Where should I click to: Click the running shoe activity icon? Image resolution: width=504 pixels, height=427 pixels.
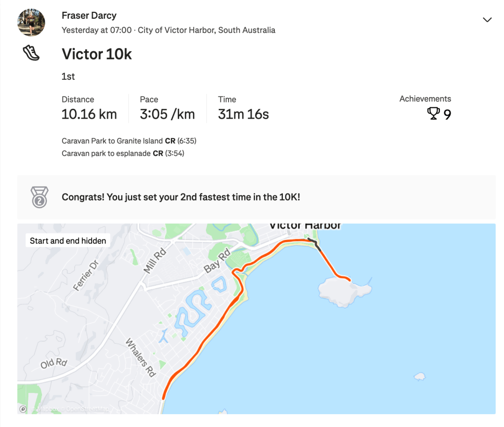click(31, 53)
